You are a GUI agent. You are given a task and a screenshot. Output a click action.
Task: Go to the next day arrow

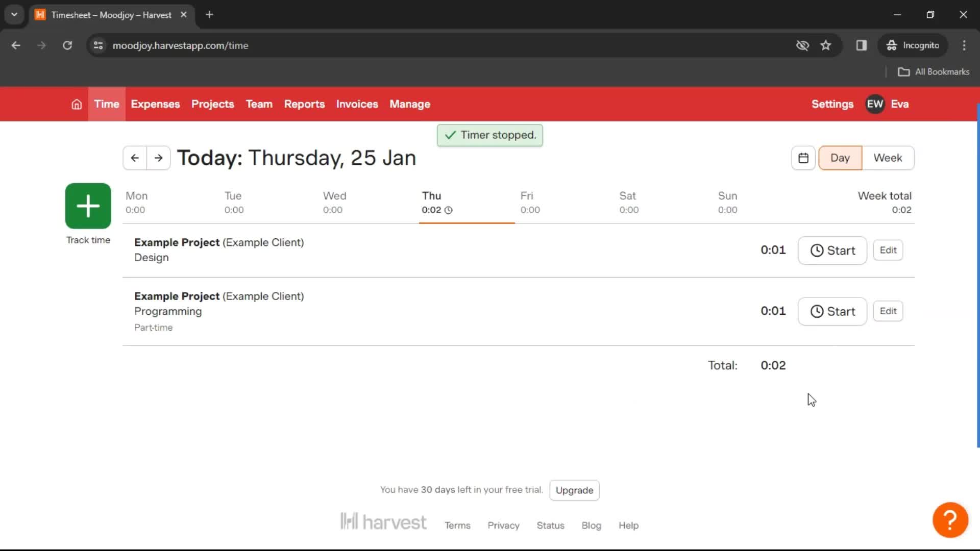tap(159, 158)
